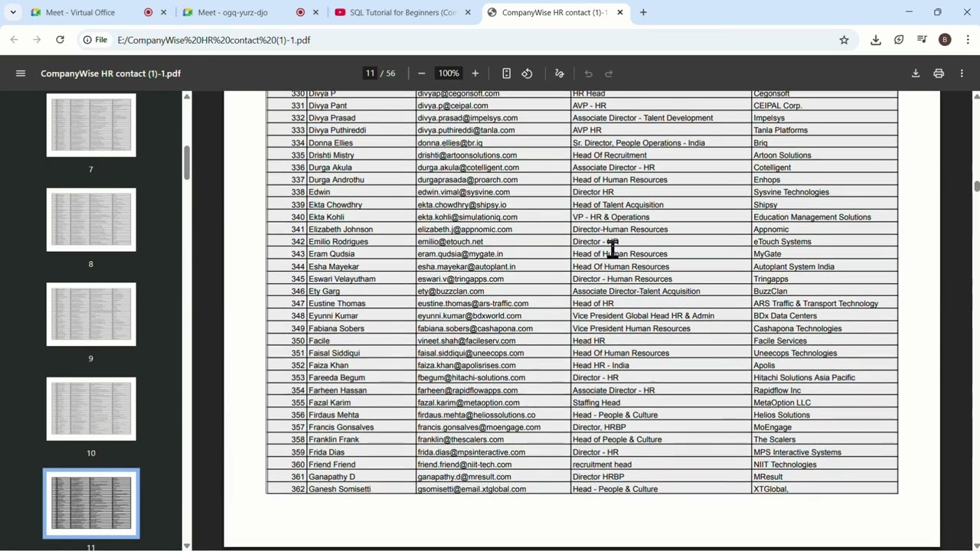
Task: Open media control icon in toolbar
Action: tap(922, 40)
